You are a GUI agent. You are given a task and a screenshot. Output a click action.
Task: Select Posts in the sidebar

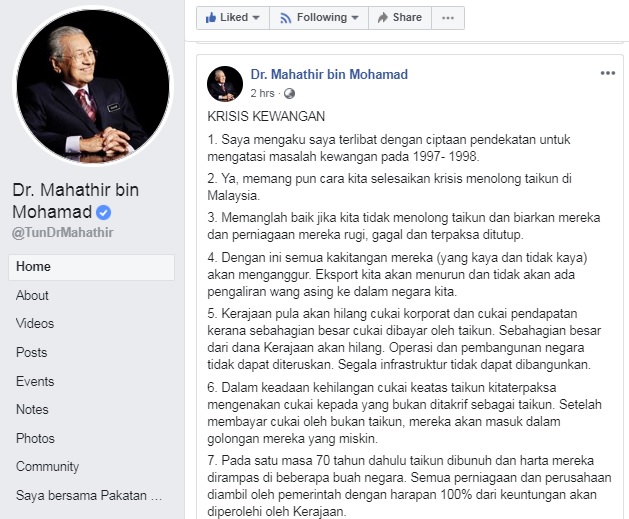(x=31, y=353)
